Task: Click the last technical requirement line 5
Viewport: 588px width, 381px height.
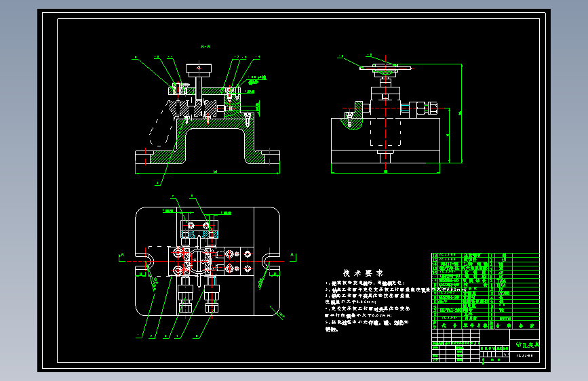Action: coord(367,325)
